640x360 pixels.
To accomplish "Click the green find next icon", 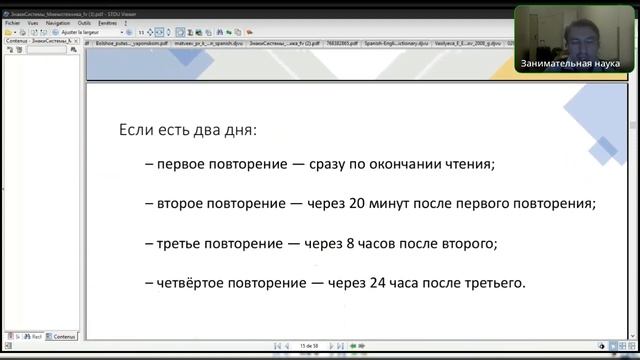I will (229, 32).
